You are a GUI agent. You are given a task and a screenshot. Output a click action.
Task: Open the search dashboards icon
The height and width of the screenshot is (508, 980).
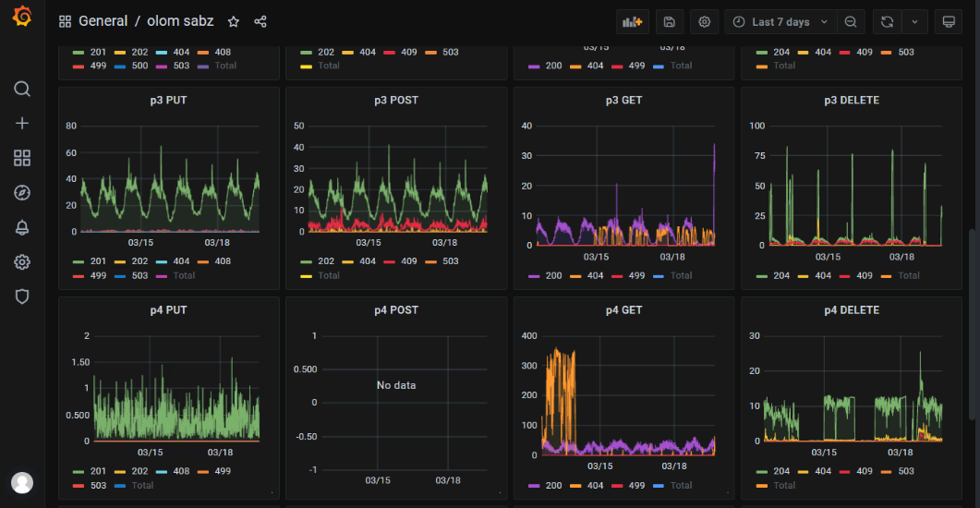22,89
